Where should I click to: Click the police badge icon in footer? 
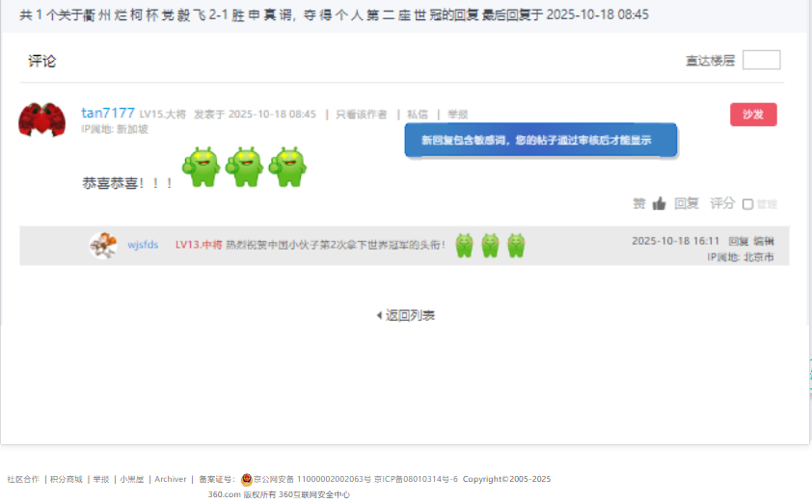click(x=247, y=479)
